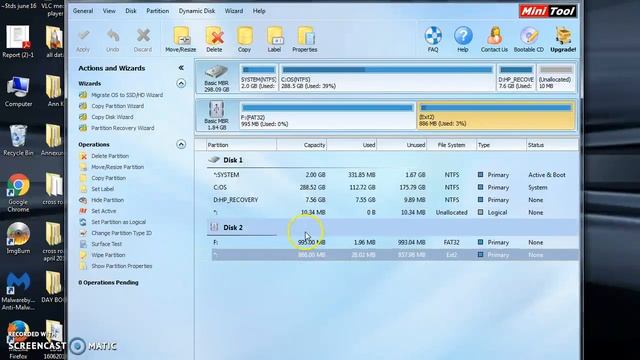Select the F: FAT32 partition row
Screen dimensions: 640x360
click(395, 242)
